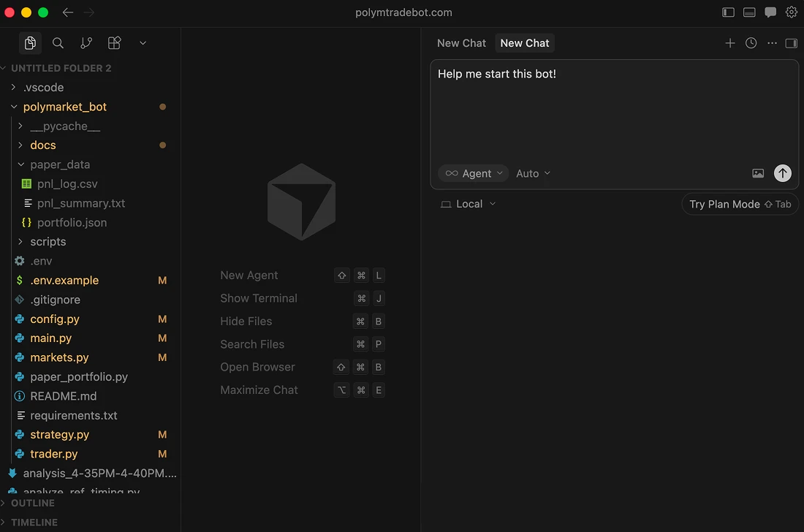
Task: Open chat history clock icon
Action: [751, 43]
